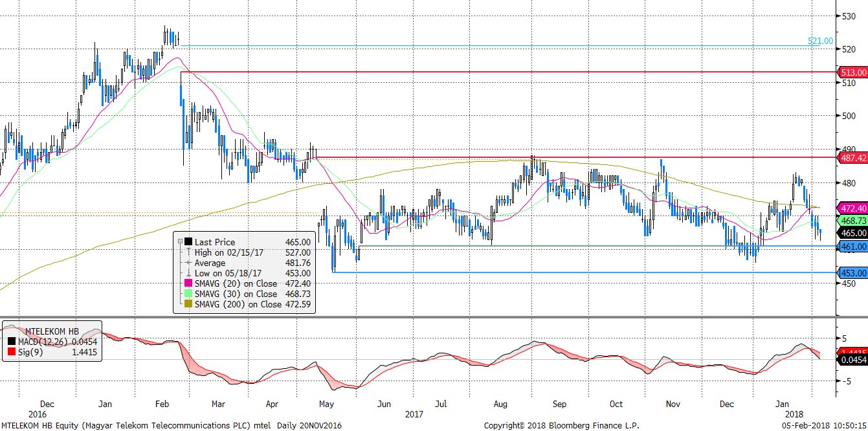
Task: Click the black Last Price color swatch
Action: (x=188, y=242)
